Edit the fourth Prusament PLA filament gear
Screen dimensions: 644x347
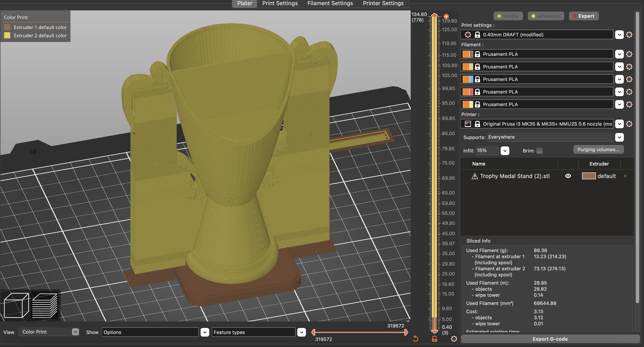(x=629, y=92)
